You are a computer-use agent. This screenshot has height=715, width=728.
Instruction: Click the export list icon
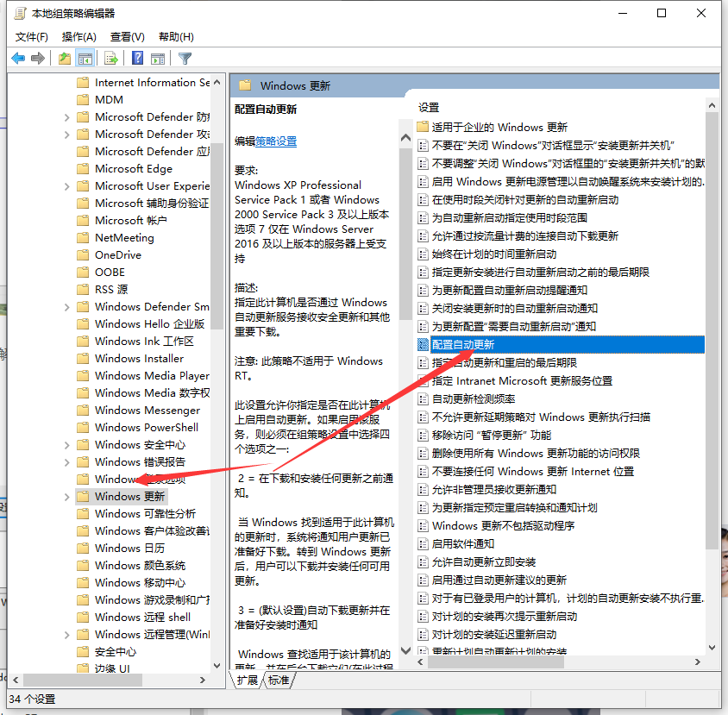click(110, 58)
